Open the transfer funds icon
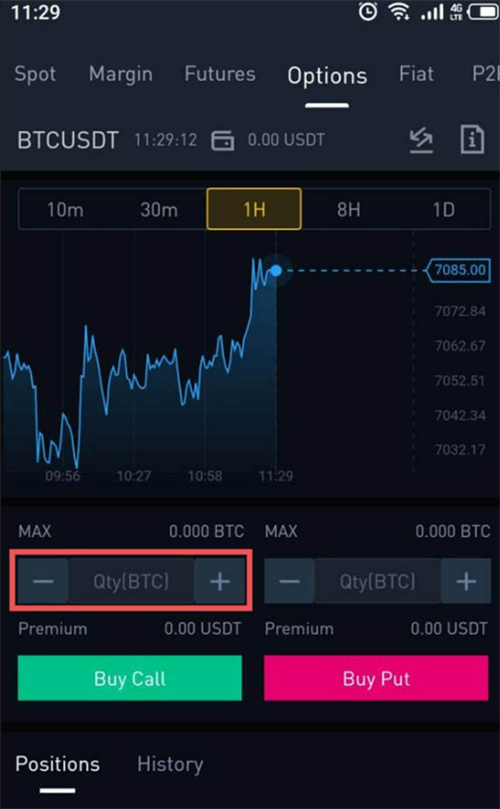 [x=421, y=141]
